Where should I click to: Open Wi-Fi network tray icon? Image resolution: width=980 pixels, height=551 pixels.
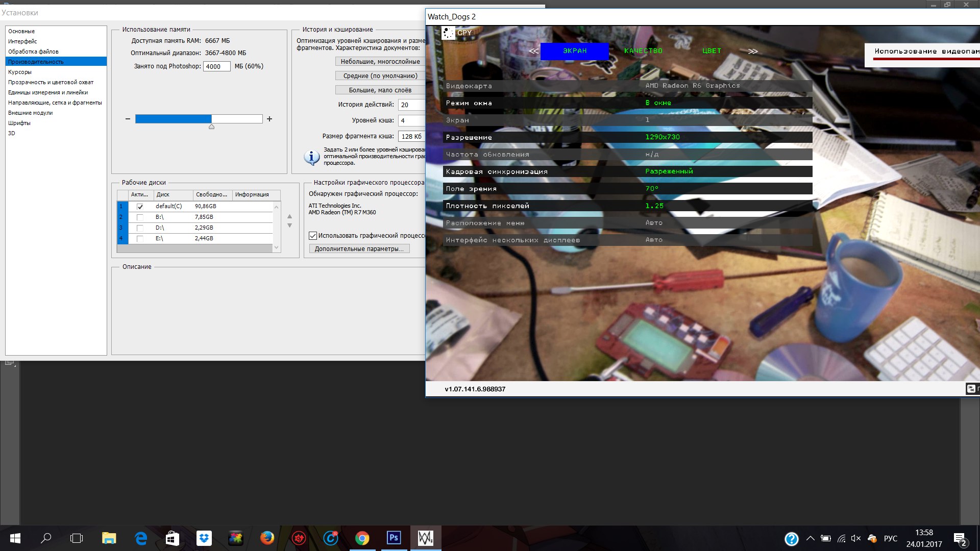point(842,538)
